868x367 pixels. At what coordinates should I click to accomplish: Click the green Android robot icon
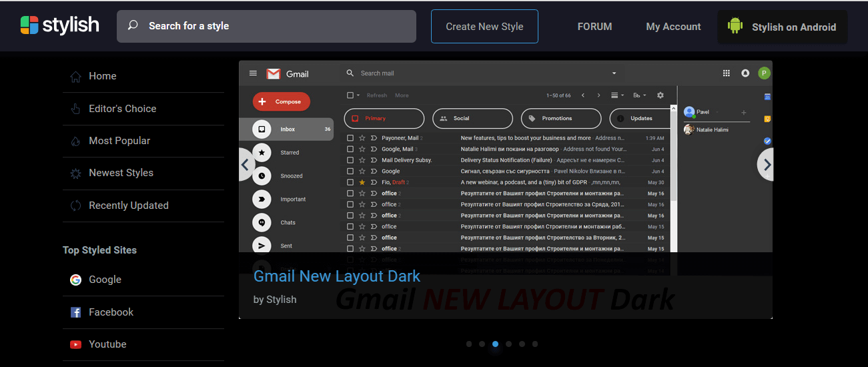(x=735, y=26)
